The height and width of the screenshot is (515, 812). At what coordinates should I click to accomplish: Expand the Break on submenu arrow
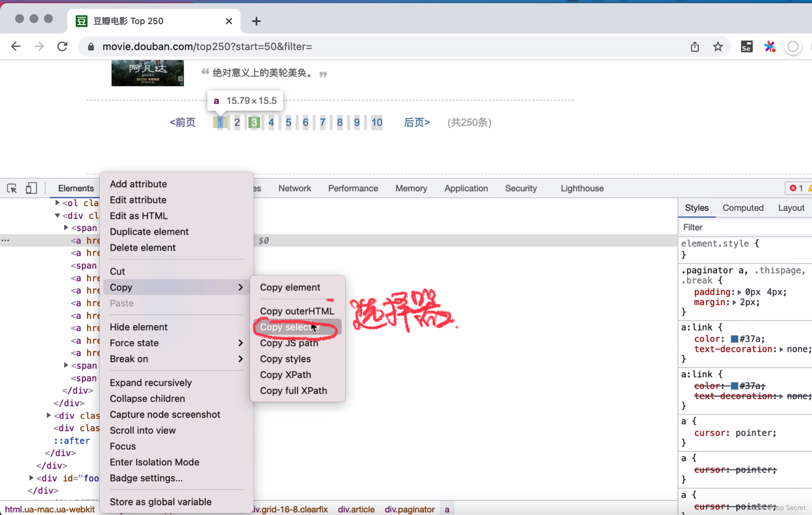[x=241, y=359]
